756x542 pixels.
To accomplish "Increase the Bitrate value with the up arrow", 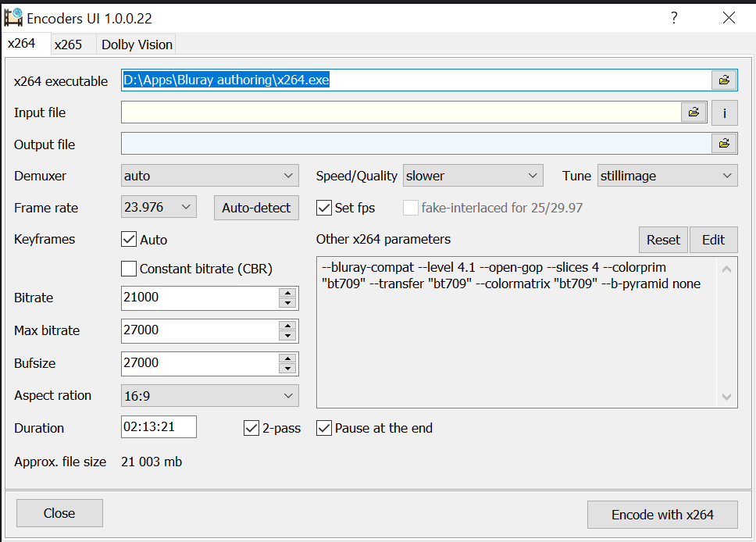I will (287, 293).
